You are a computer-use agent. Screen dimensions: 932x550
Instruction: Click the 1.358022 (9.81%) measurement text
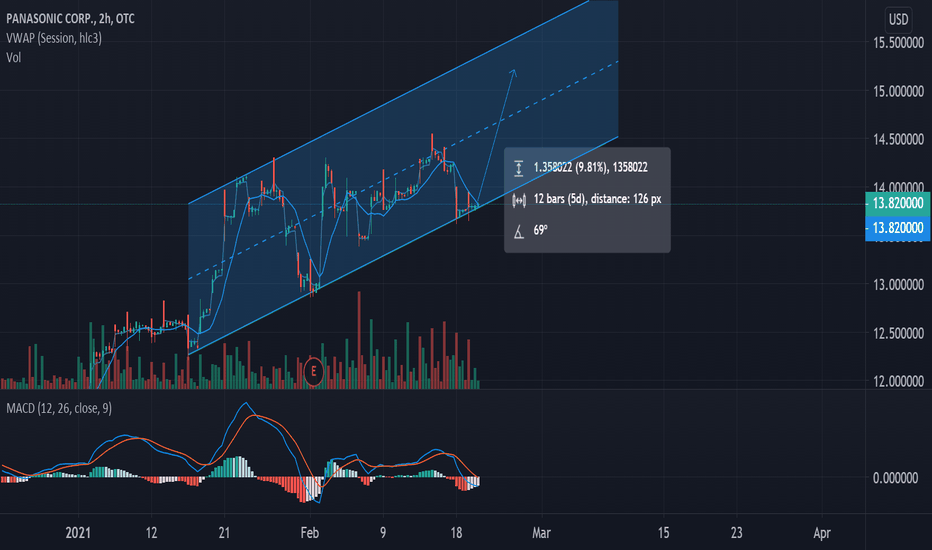pyautogui.click(x=591, y=168)
